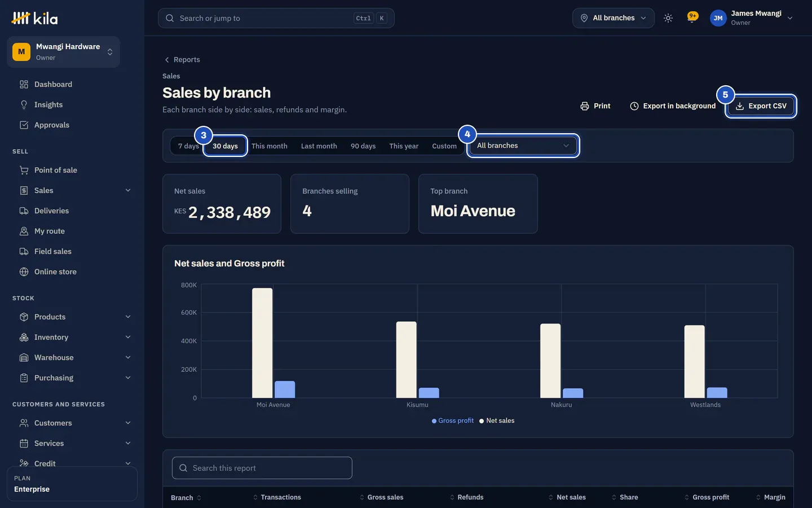Click the search magnifier in top bar

pos(170,18)
